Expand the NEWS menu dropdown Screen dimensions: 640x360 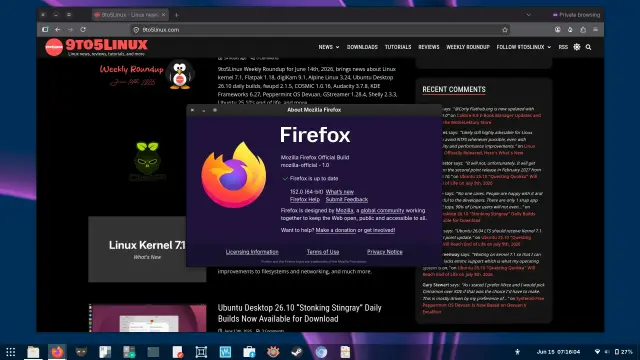click(329, 47)
